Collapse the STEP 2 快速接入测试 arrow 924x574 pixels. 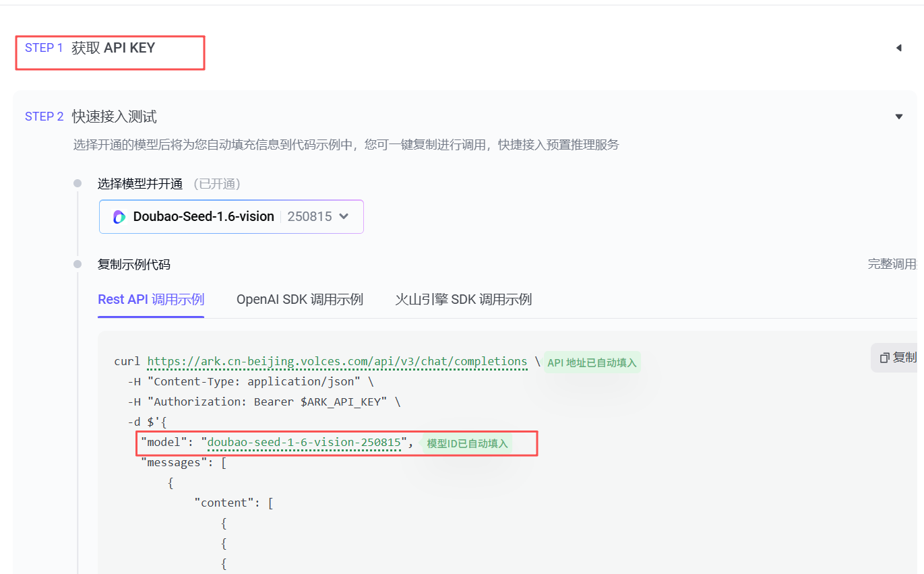(898, 117)
